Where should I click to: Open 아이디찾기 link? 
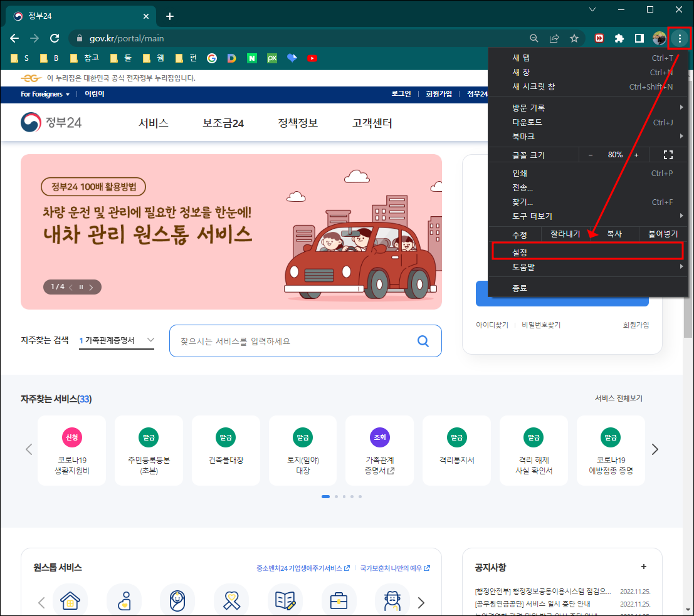(x=493, y=325)
